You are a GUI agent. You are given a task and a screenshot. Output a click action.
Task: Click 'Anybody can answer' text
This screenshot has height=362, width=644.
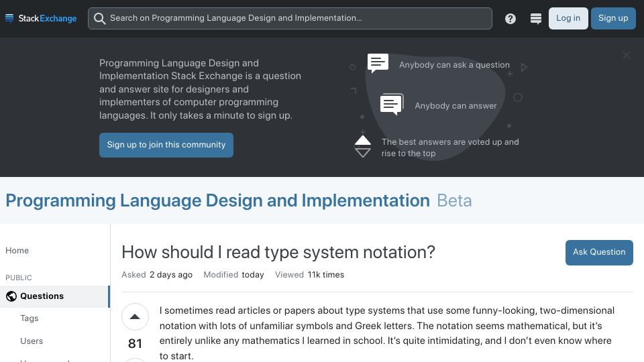(x=455, y=106)
